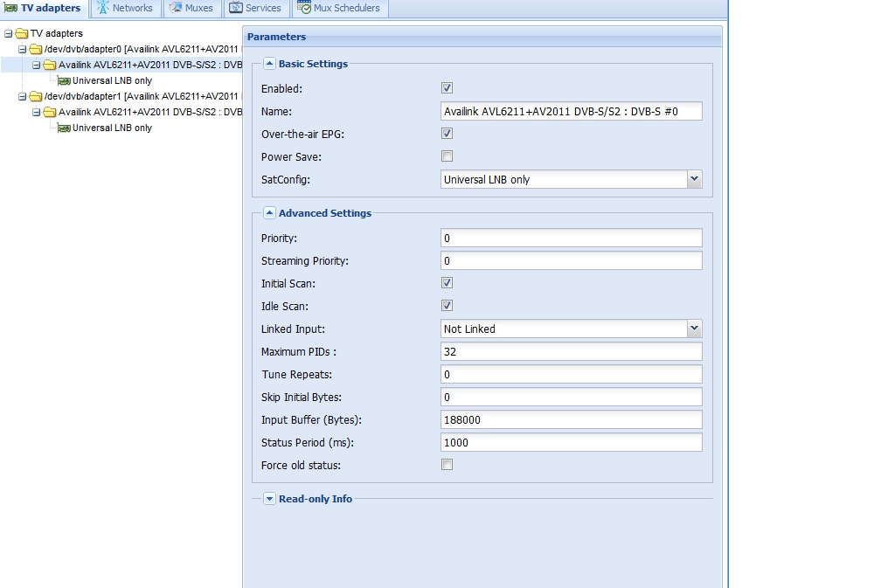Click the Read-only Info heading text

tap(316, 499)
